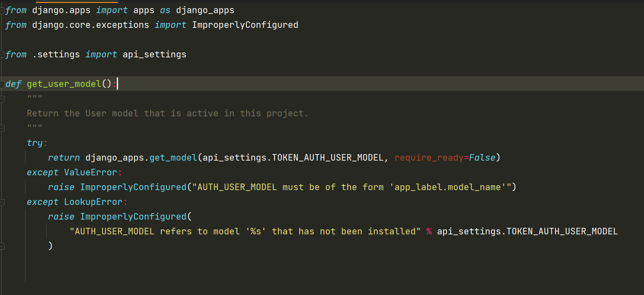Click 'as' keyword in the first line
Image resolution: width=644 pixels, height=295 pixels.
[x=165, y=10]
